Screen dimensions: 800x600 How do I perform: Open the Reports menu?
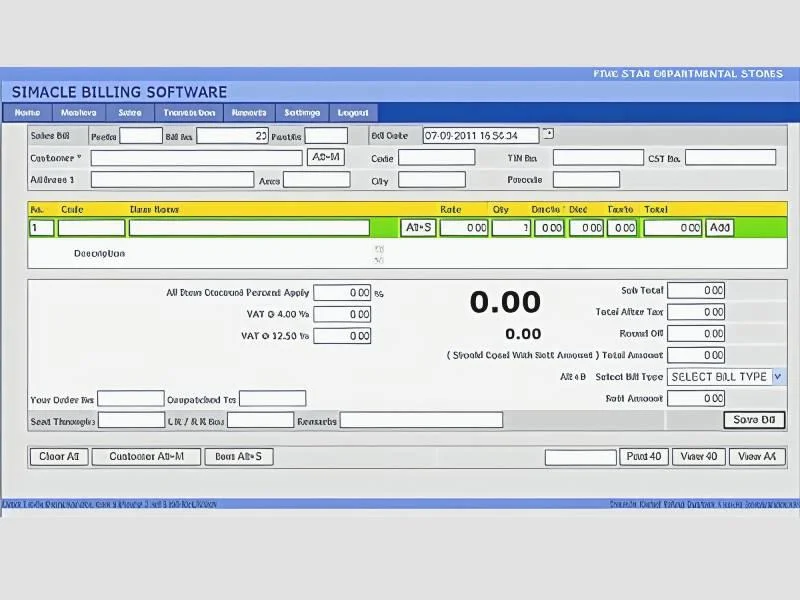click(x=248, y=113)
